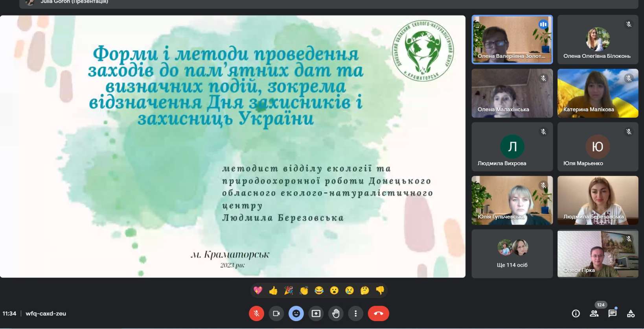Click muted mic icon on Олена Малахінська tile
This screenshot has width=644, height=329.
tap(543, 78)
